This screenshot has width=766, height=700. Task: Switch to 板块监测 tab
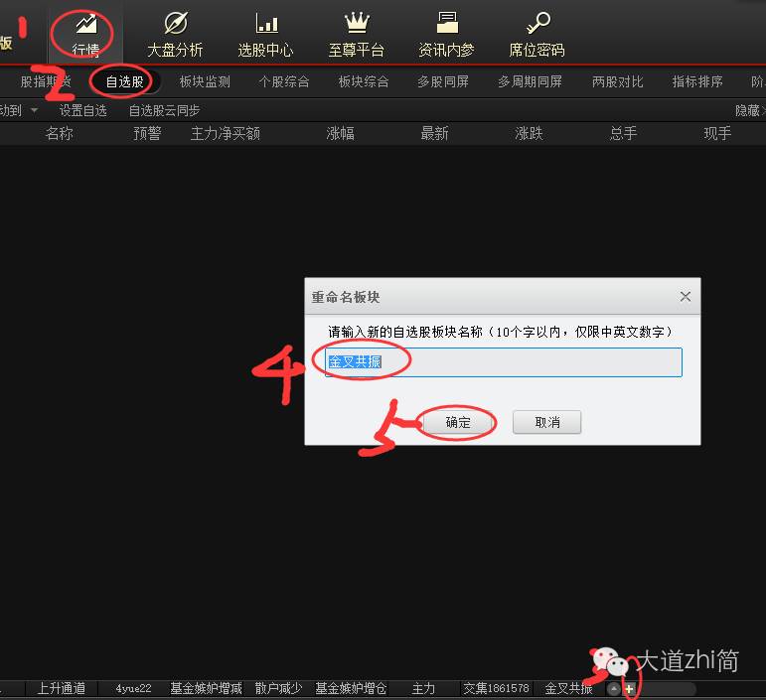(205, 81)
